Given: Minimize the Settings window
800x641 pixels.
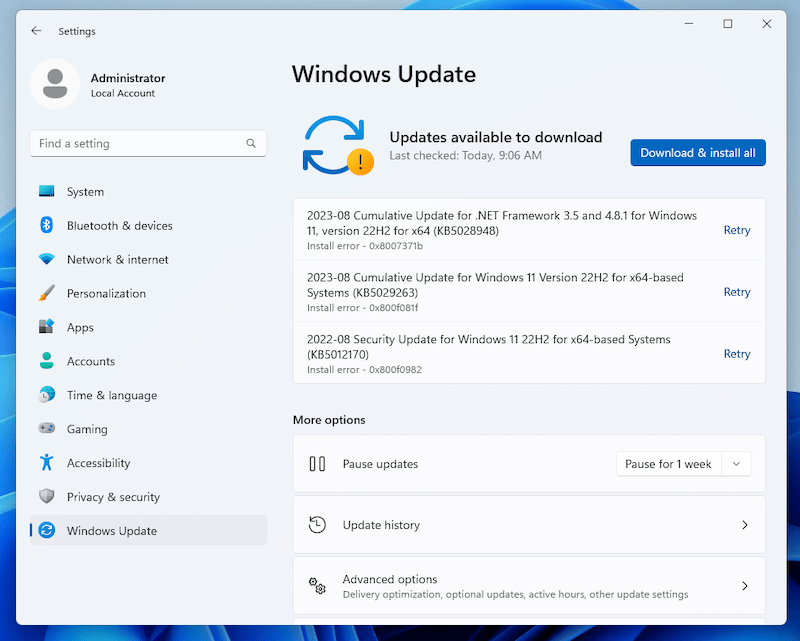Looking at the screenshot, I should coord(689,23).
